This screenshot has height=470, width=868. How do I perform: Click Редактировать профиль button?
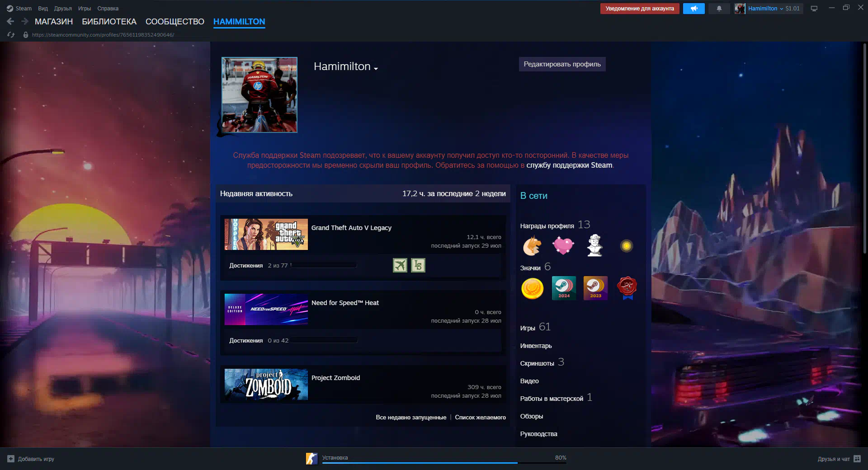pos(562,64)
